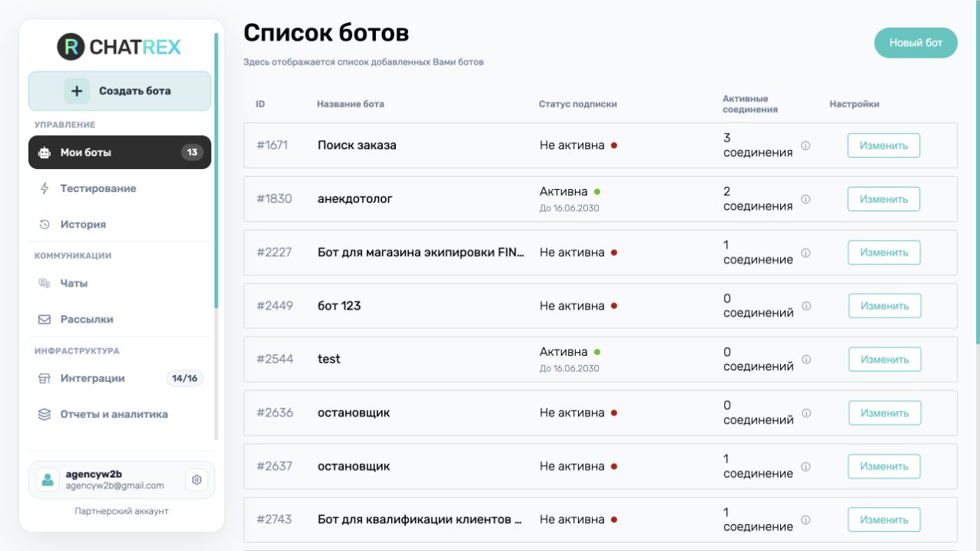Click the 14/16 badge on Интеграции
This screenshot has height=551, width=980.
[184, 378]
